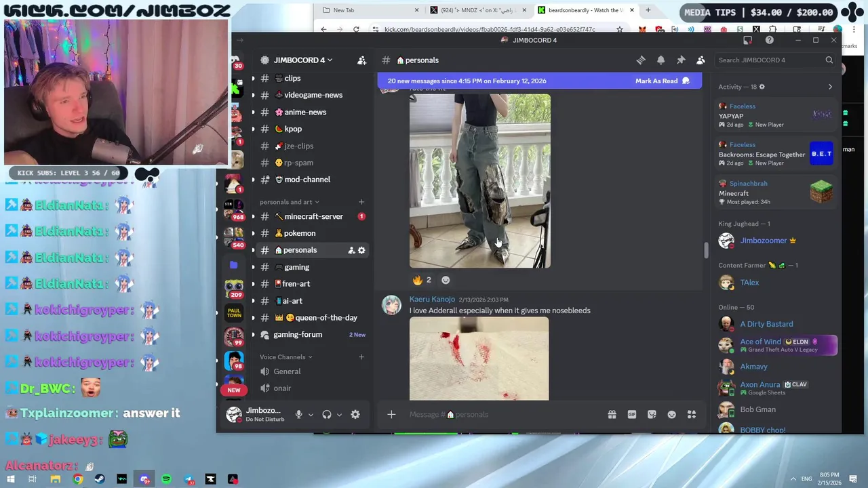Open microphone input options arrow
This screenshot has width=868, height=488.
tap(311, 415)
